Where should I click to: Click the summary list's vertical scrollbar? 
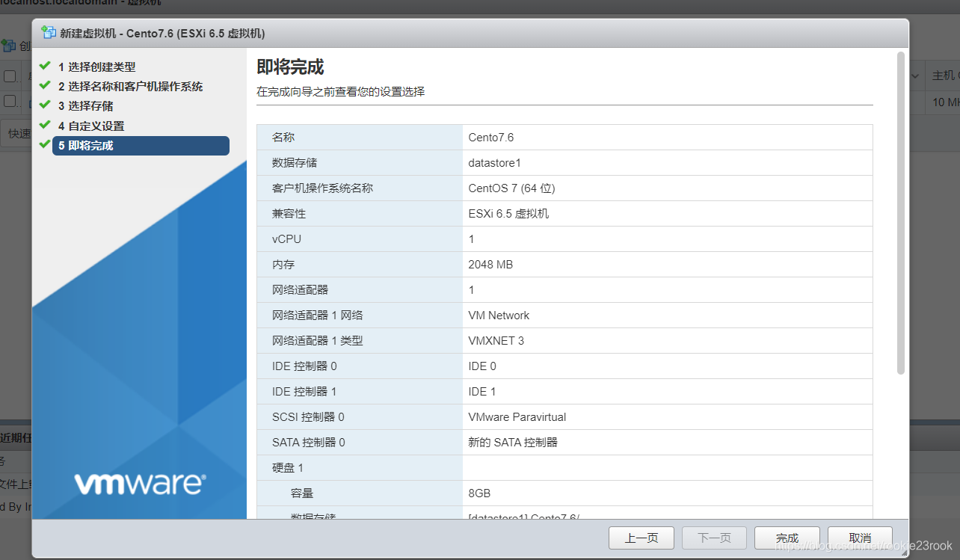900,212
